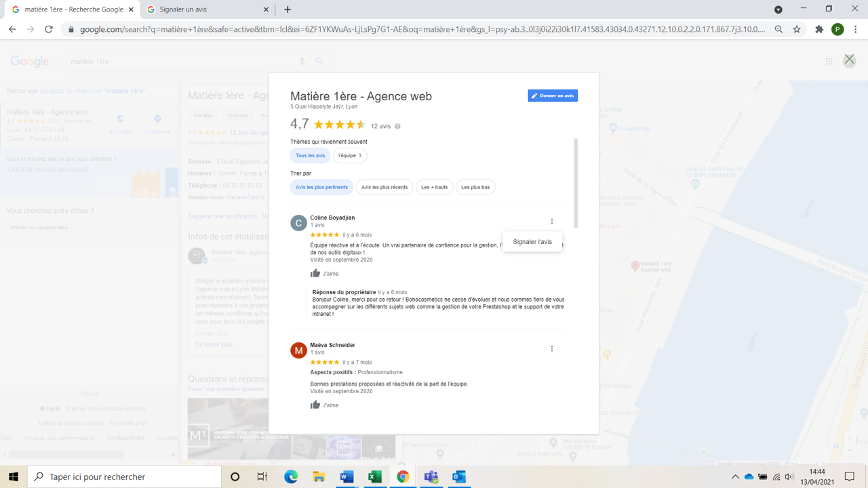The image size is (868, 488).
Task: Open Chrome profile avatar P
Action: click(837, 29)
